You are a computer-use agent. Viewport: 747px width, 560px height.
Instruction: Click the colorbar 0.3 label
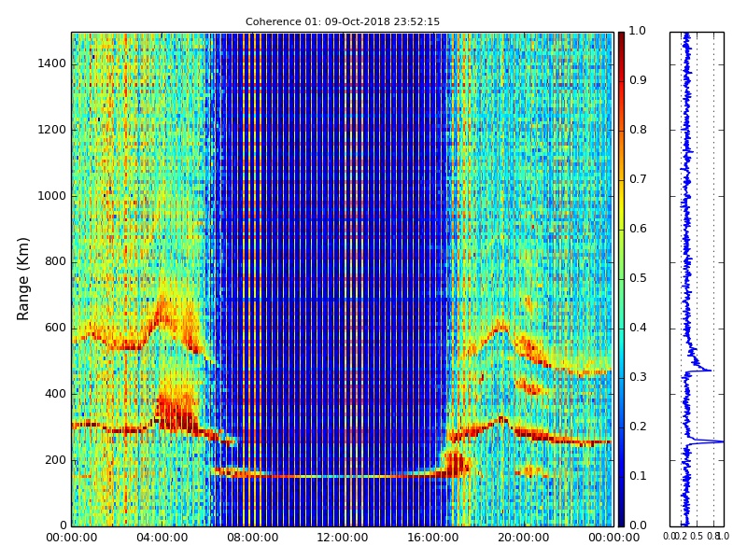638,377
